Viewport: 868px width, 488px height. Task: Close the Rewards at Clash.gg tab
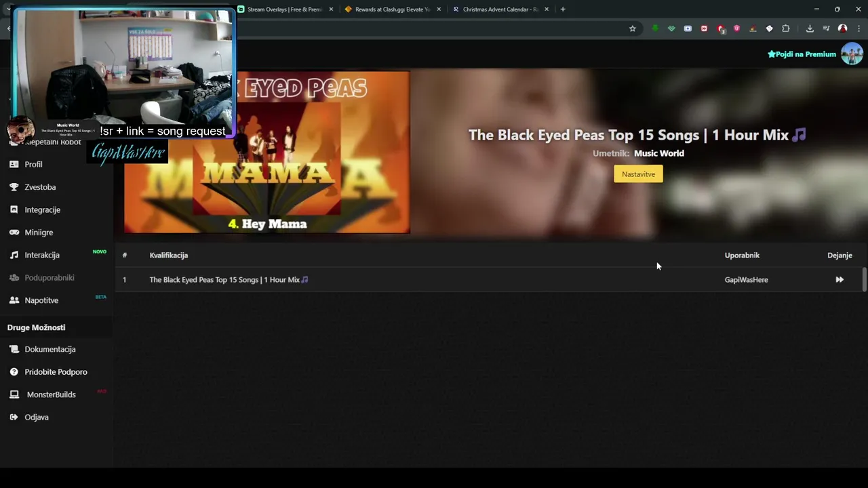(439, 9)
